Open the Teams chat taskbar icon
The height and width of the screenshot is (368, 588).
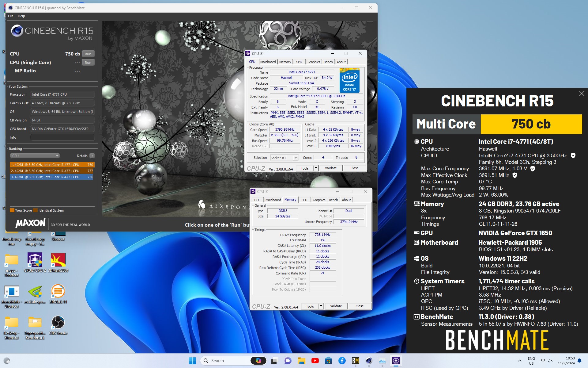tap(288, 361)
